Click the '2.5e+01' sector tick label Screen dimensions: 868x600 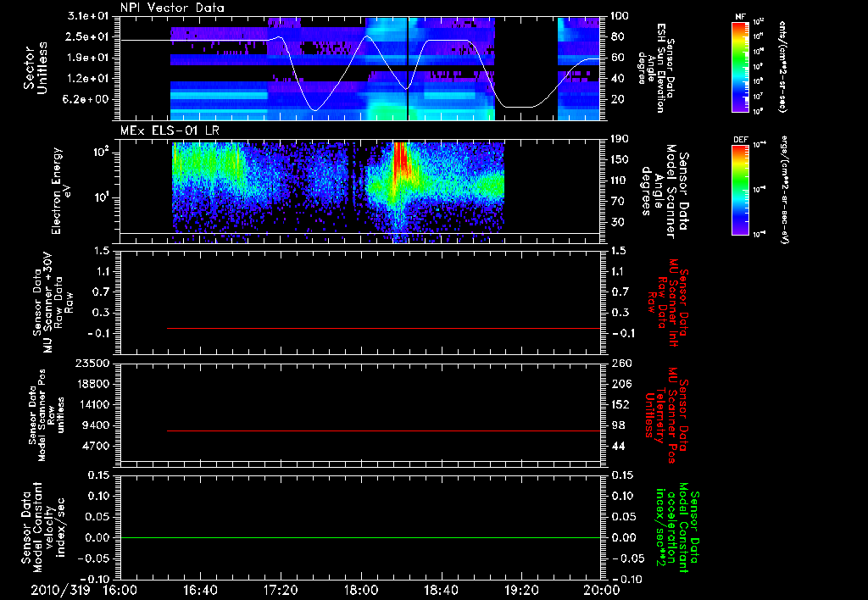[x=88, y=36]
